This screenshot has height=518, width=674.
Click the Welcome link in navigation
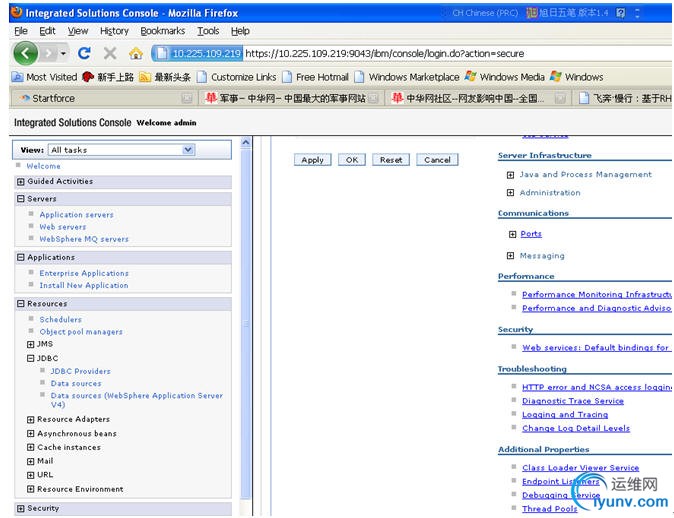point(43,166)
